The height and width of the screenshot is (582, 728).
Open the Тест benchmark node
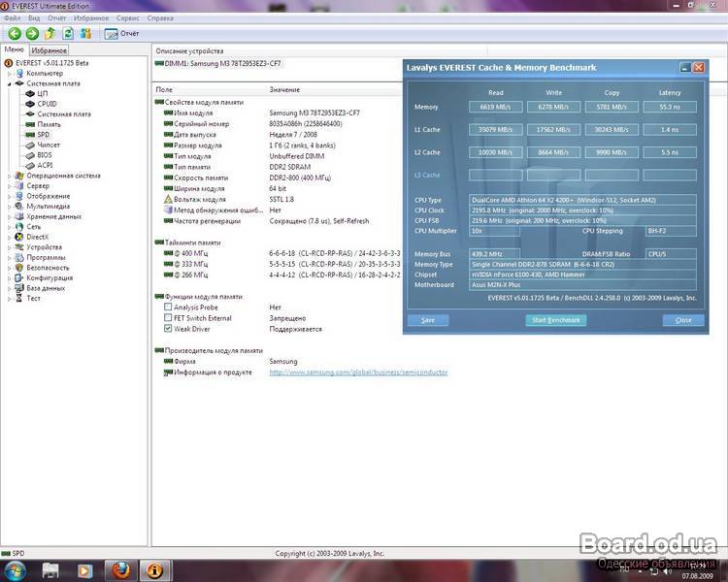click(x=33, y=299)
